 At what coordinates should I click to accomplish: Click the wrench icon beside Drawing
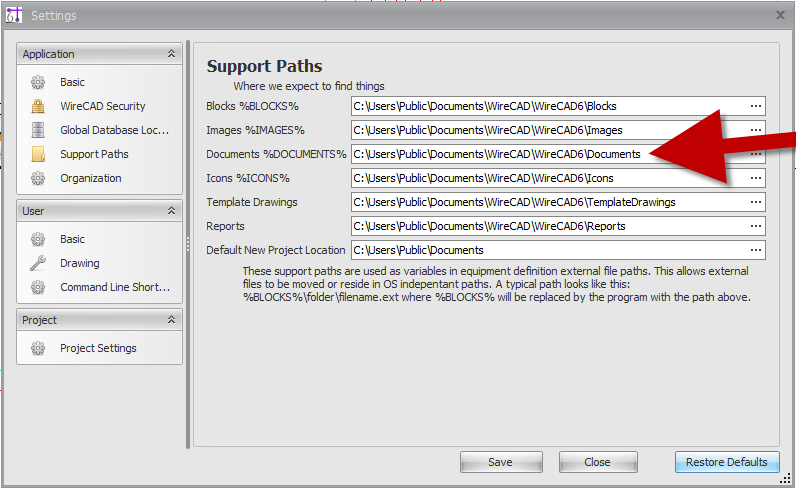point(38,263)
